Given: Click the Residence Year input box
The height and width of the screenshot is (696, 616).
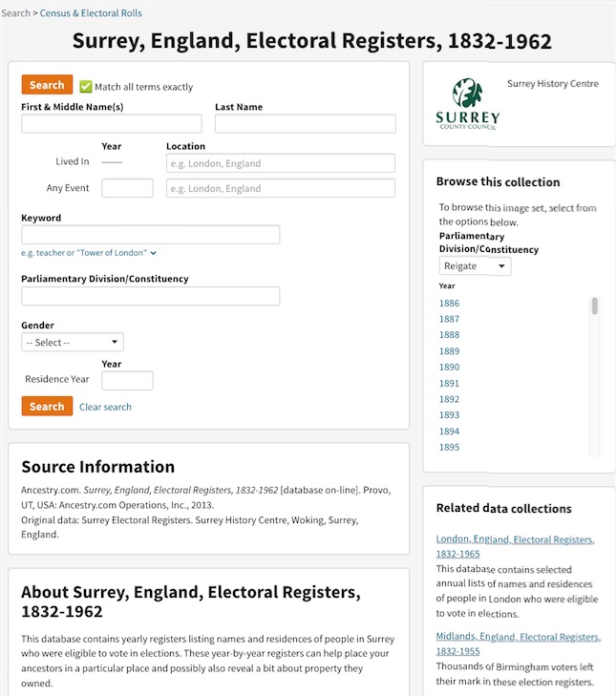Looking at the screenshot, I should [127, 380].
